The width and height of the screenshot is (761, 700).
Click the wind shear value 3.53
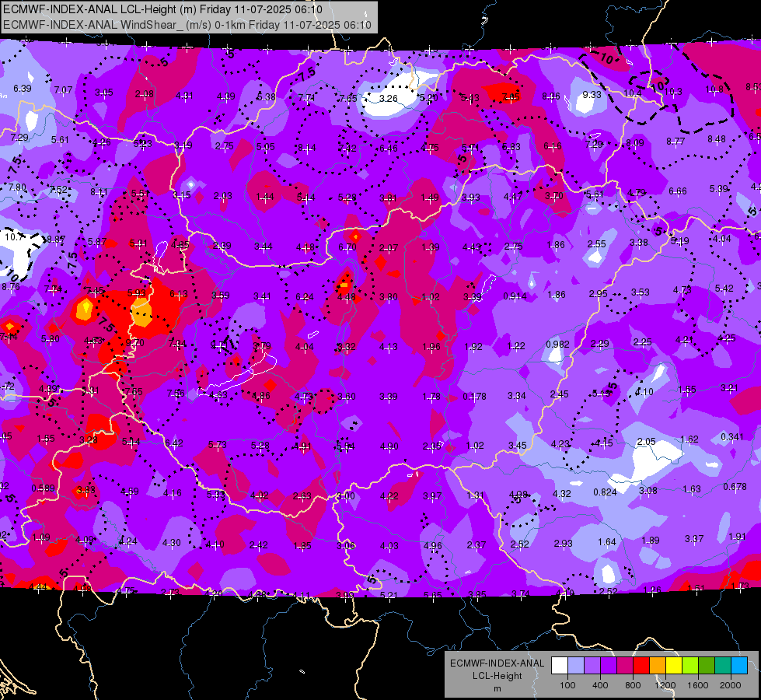tap(641, 292)
